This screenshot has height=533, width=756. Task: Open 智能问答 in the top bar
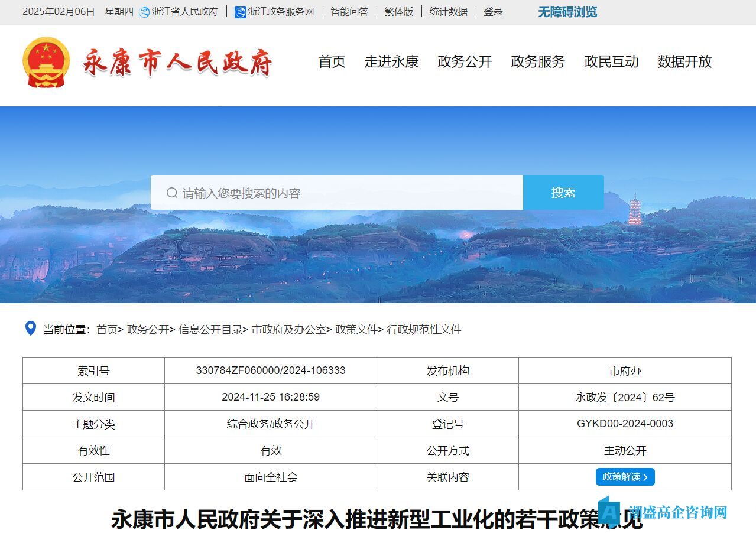349,12
